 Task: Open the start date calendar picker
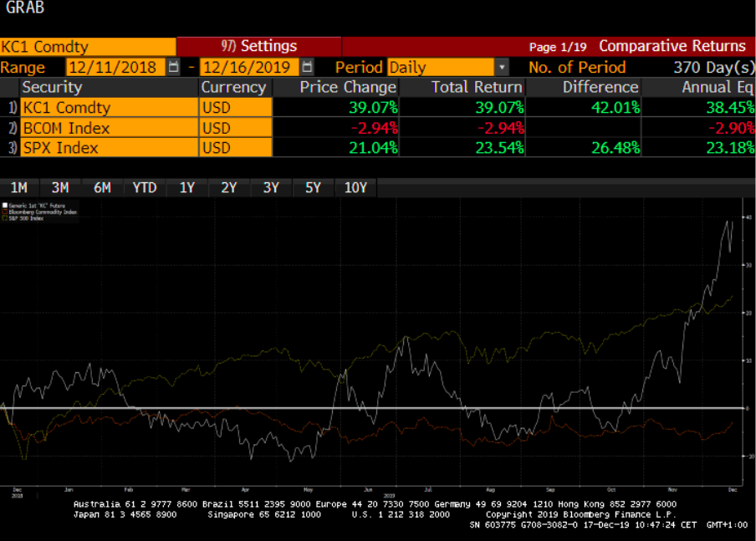[x=173, y=67]
